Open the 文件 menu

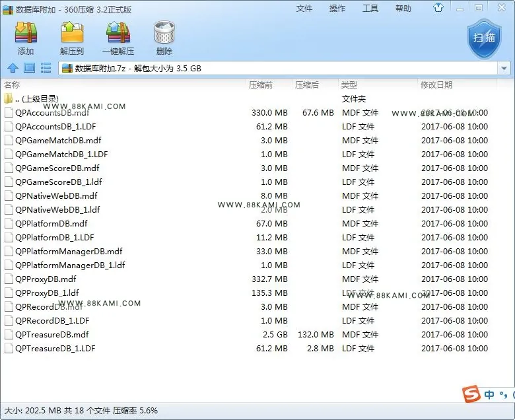(x=304, y=8)
